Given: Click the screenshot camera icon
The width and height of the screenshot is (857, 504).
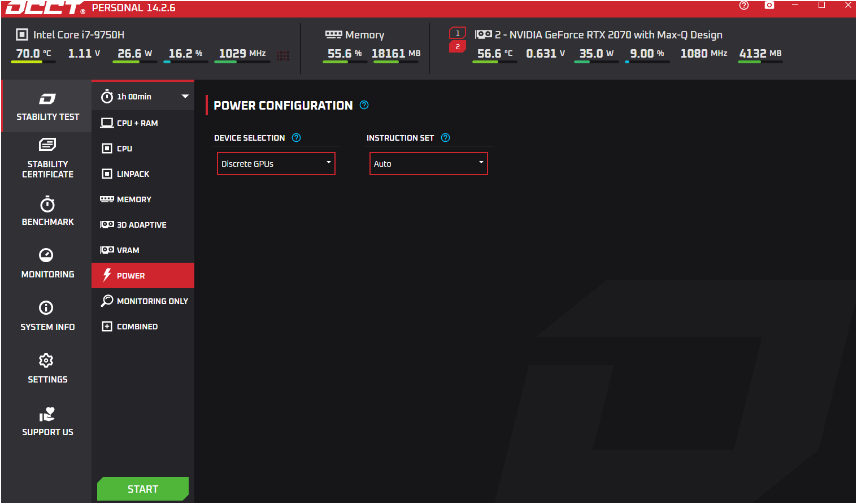Looking at the screenshot, I should [x=769, y=5].
